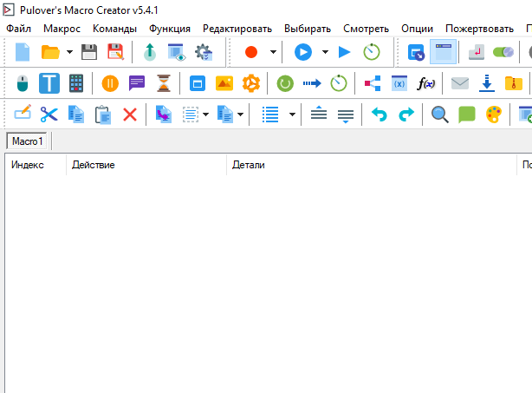Open the functions f(x) icon
532x393 pixels.
click(x=426, y=83)
